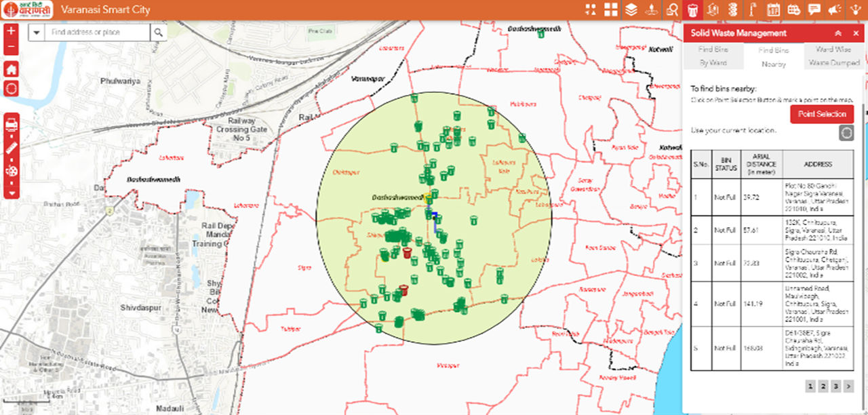Go to results page 1
The height and width of the screenshot is (415, 868).
click(810, 387)
